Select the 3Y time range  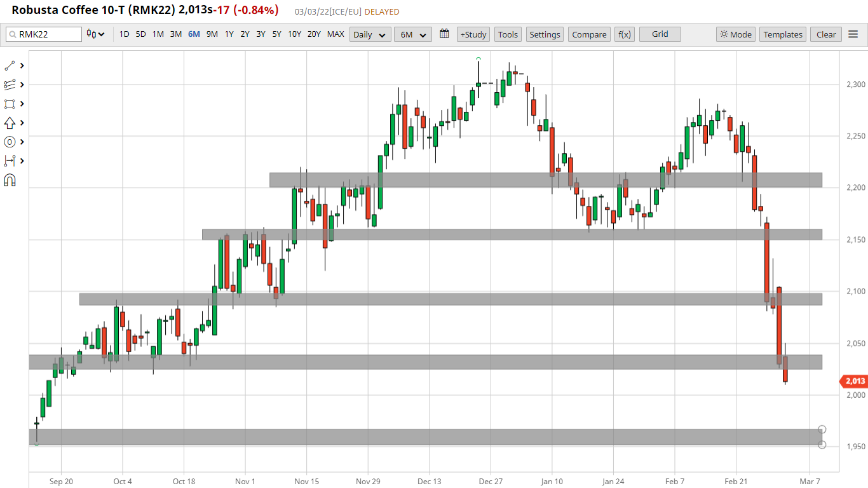click(x=261, y=34)
